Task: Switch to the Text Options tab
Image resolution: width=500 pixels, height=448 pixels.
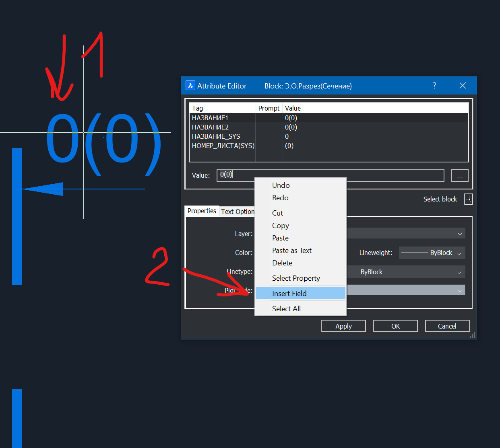Action: (237, 212)
